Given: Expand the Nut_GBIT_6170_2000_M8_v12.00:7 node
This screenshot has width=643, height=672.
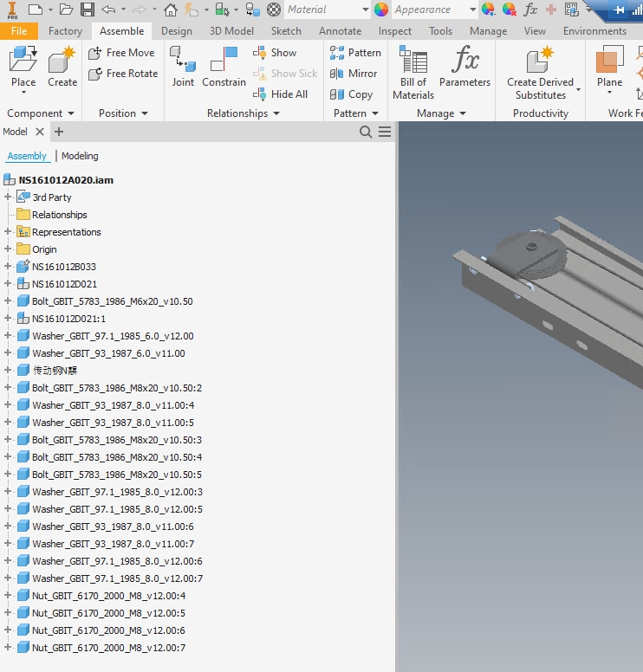Looking at the screenshot, I should (7, 648).
